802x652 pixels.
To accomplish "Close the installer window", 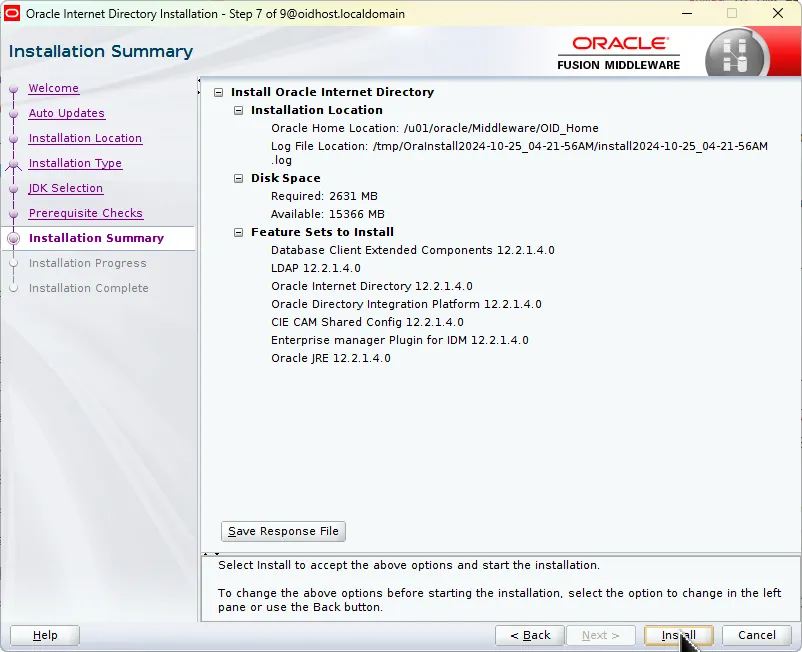I will click(x=778, y=13).
